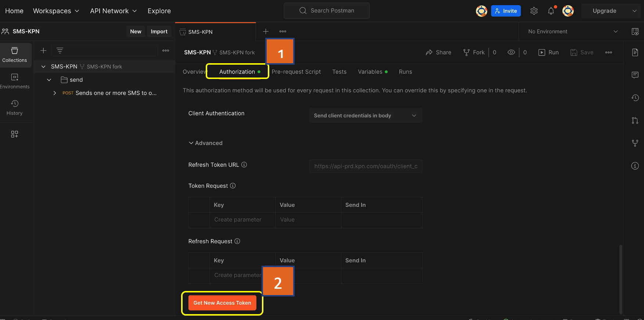Click the watch eye icon
Image resolution: width=644 pixels, height=320 pixels.
pyautogui.click(x=511, y=52)
